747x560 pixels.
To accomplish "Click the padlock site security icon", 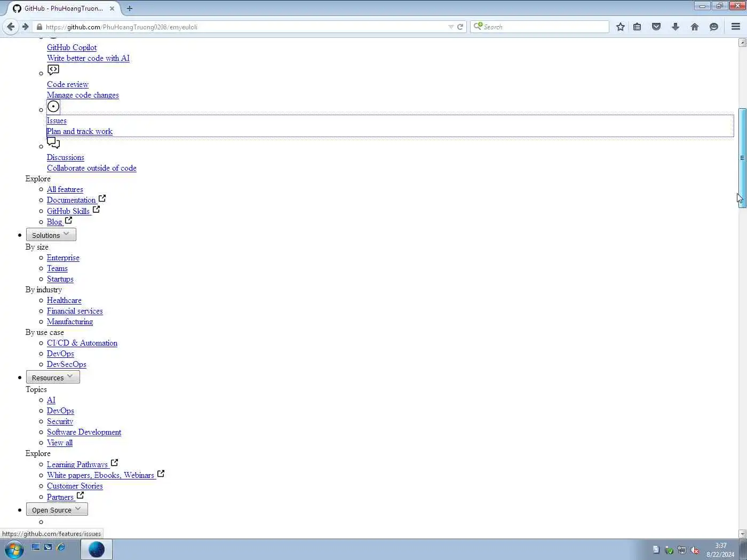I will pos(39,27).
